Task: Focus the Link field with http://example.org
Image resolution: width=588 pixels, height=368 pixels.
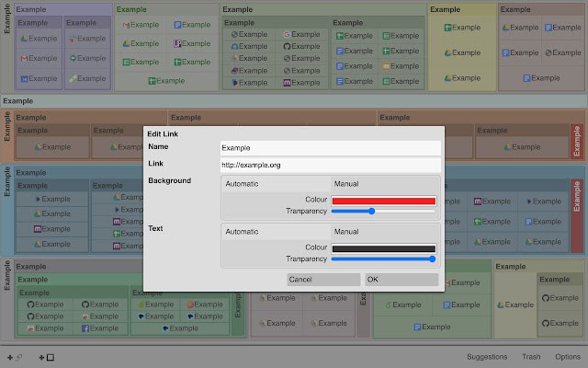Action: (x=331, y=165)
